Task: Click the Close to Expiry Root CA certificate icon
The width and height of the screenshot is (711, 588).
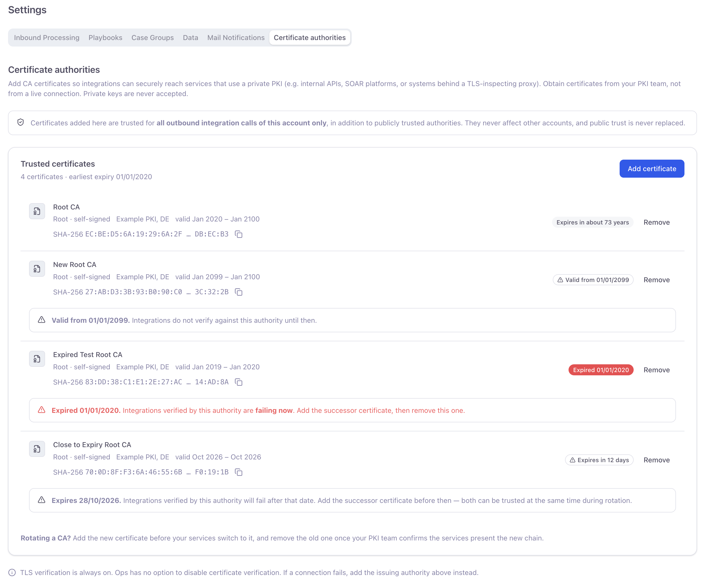Action: tap(37, 449)
